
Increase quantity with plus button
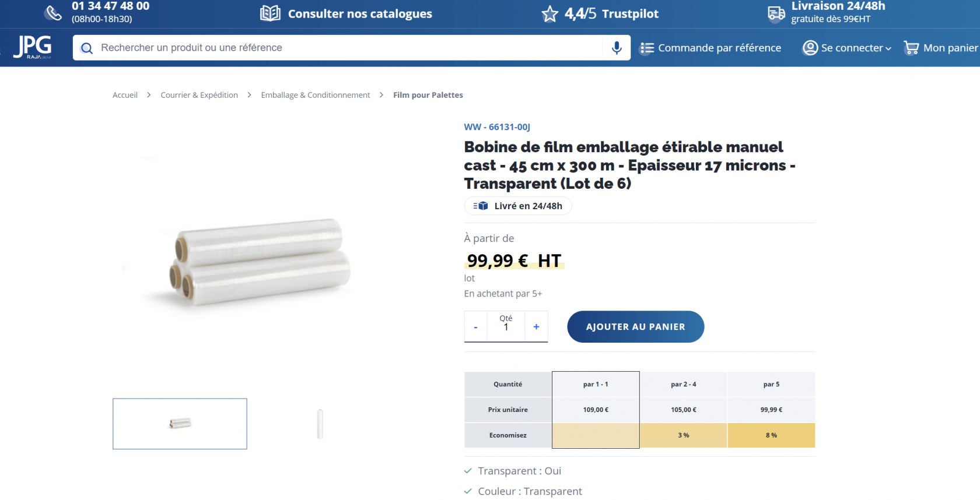click(x=536, y=327)
